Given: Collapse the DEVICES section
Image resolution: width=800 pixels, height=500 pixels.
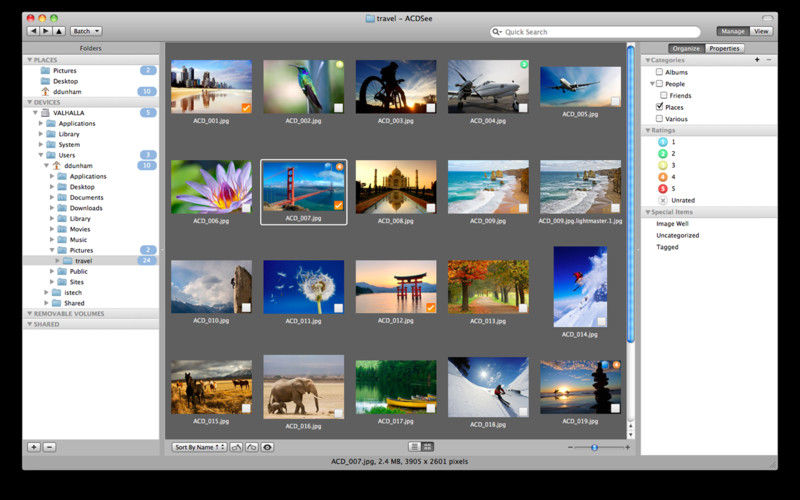Looking at the screenshot, I should coord(30,102).
